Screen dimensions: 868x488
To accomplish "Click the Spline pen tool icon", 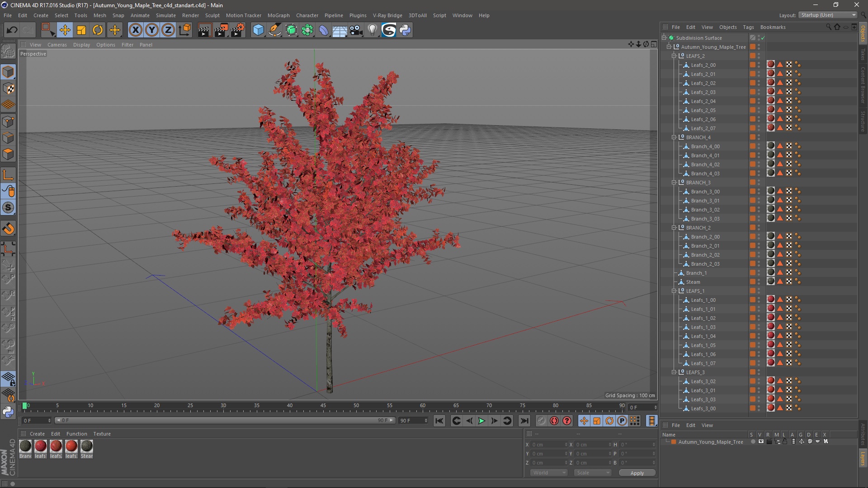I will coord(274,30).
